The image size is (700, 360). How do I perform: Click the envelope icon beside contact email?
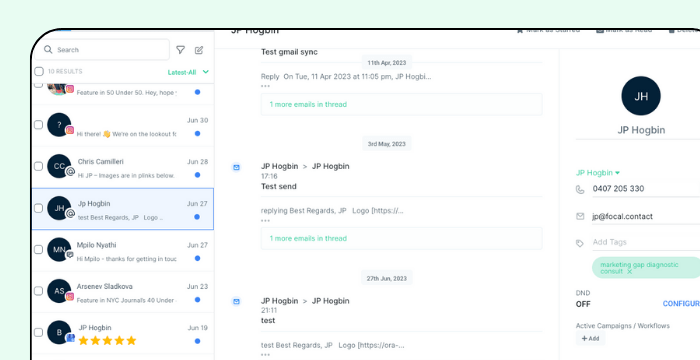click(x=580, y=217)
